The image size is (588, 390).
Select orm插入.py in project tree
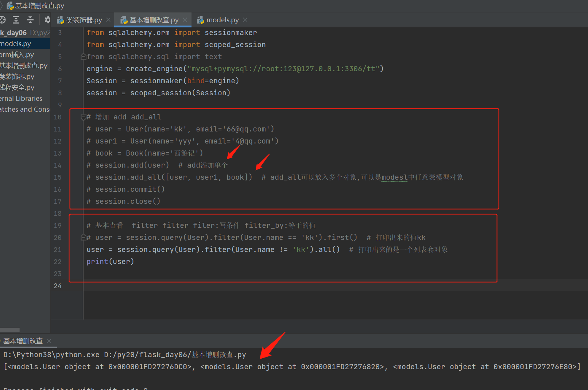point(17,55)
